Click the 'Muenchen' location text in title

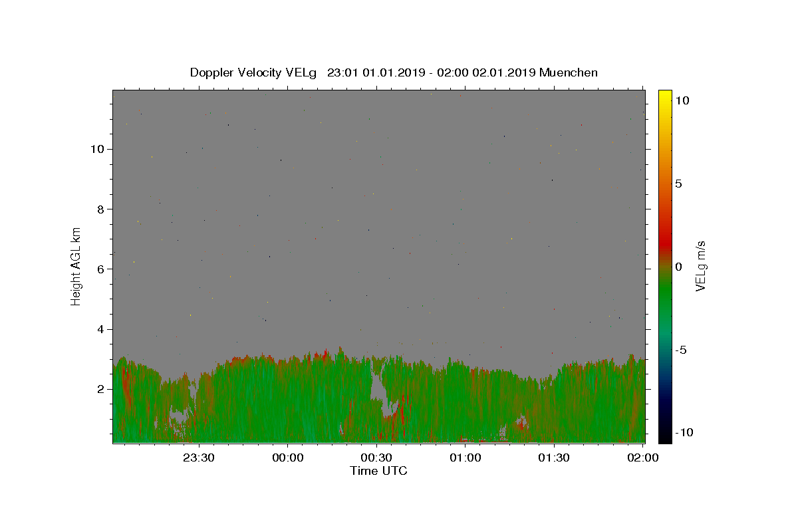coord(569,72)
